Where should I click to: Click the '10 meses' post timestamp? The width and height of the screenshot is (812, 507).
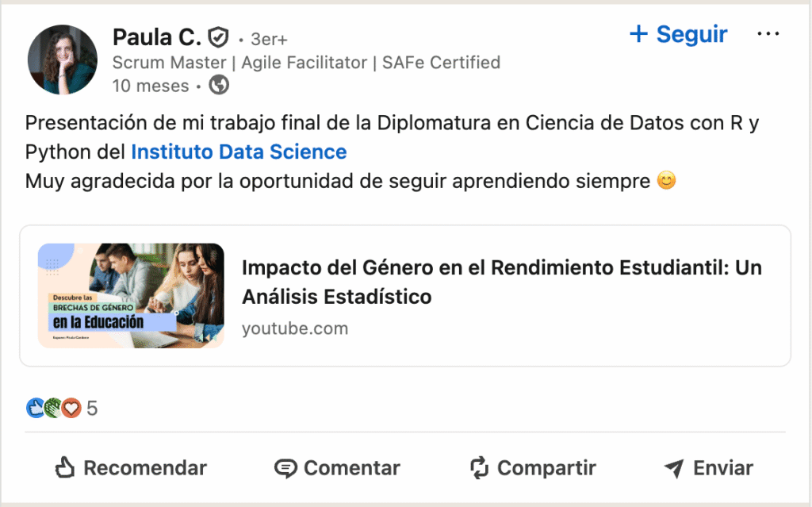click(x=151, y=86)
